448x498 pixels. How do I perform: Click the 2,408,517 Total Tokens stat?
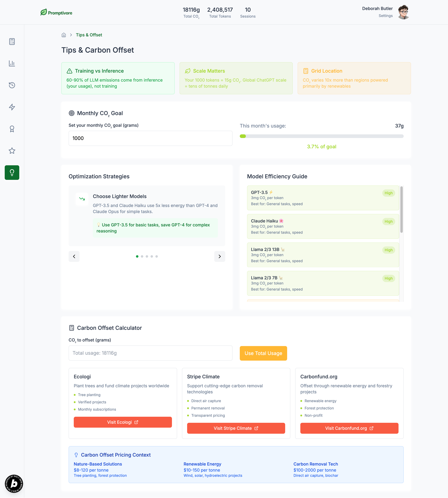tap(220, 13)
